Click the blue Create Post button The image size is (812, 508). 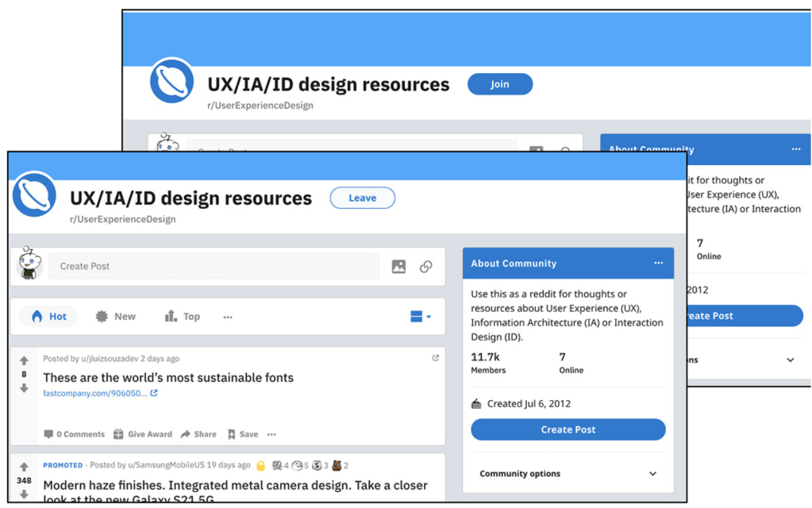pos(568,429)
